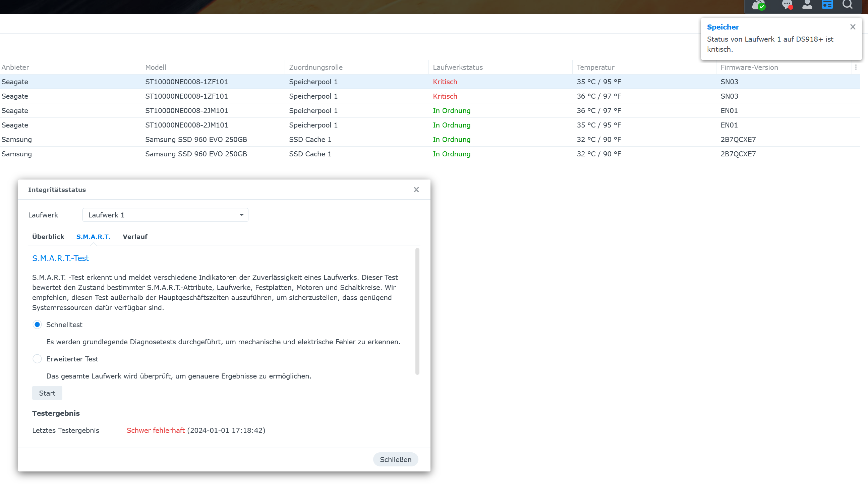The width and height of the screenshot is (868, 504).
Task: Open the blue widgets panel icon
Action: [x=827, y=5]
